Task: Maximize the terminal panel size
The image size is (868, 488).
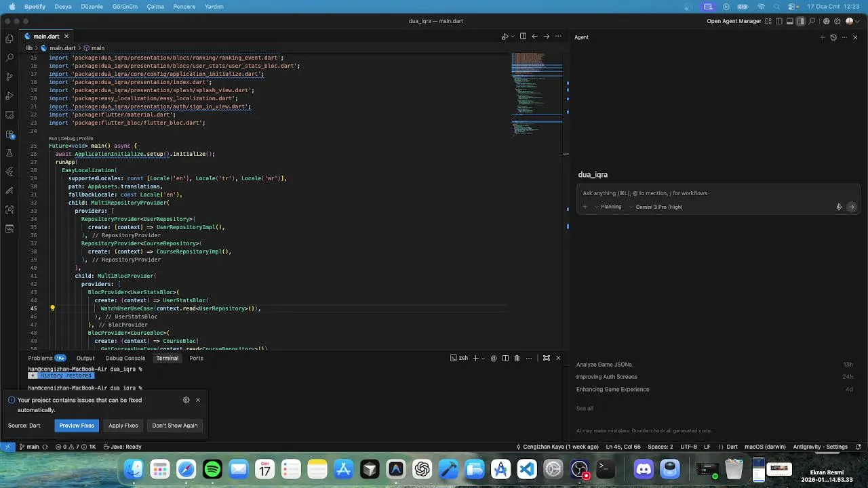Action: click(547, 358)
